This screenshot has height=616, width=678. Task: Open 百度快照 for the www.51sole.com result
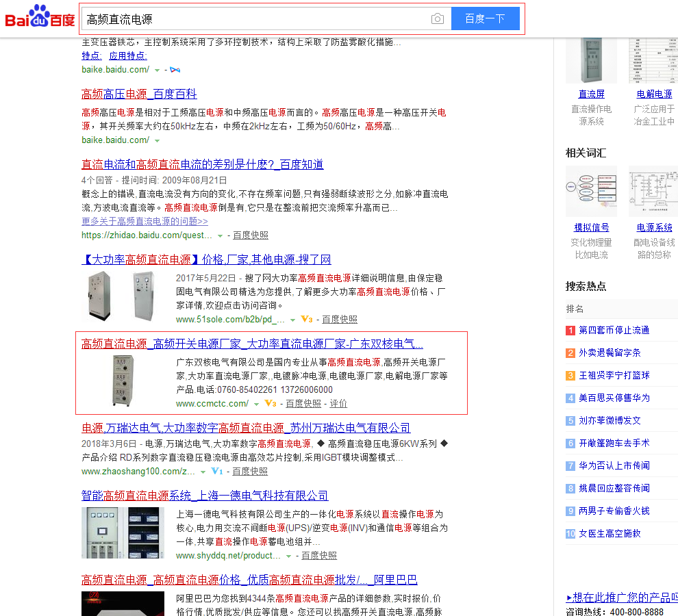tap(340, 320)
